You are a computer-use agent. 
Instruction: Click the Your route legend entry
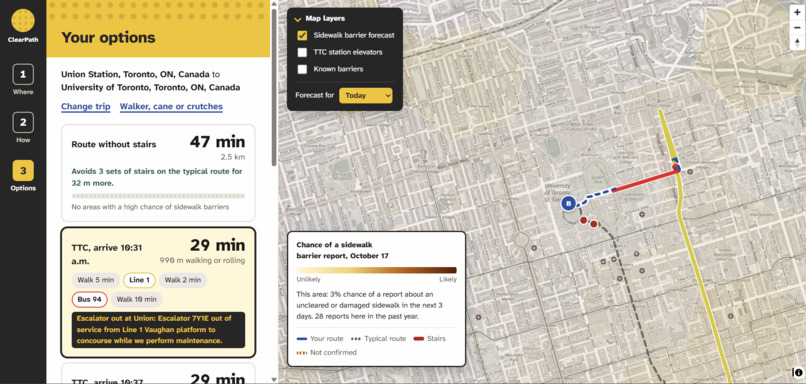[320, 339]
